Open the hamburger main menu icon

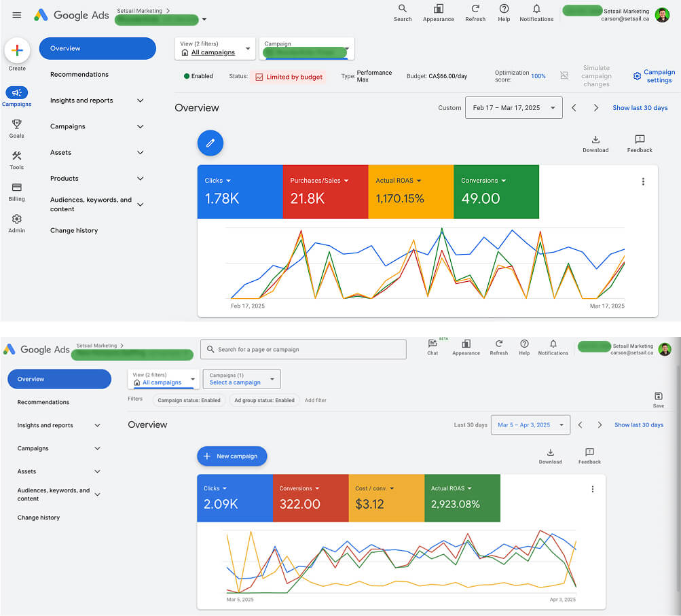[17, 15]
